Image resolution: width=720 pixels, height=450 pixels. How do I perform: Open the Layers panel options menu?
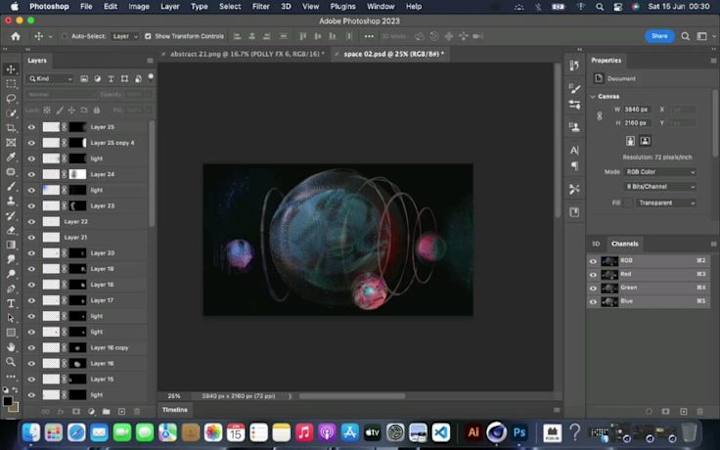(150, 61)
